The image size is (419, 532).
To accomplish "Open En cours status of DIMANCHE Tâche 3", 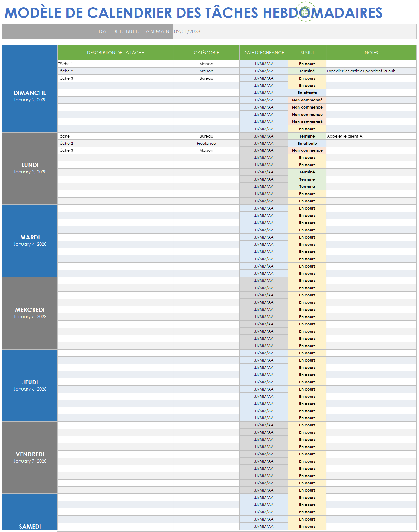I will pyautogui.click(x=307, y=78).
